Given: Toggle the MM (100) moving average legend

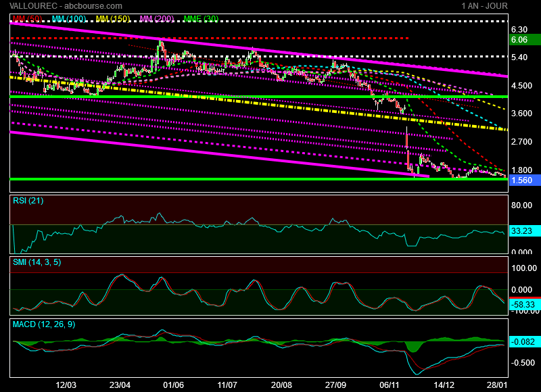Looking at the screenshot, I should click(70, 19).
